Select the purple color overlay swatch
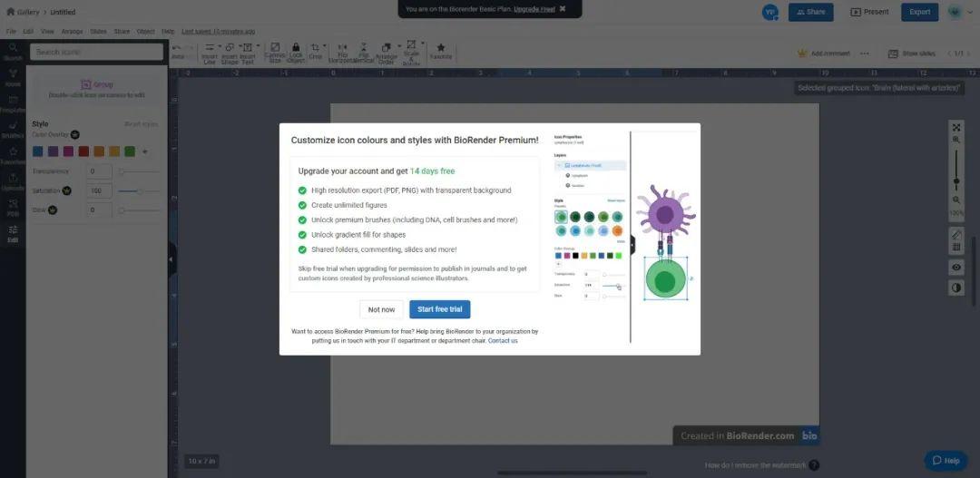This screenshot has width=980, height=478. coord(54,151)
